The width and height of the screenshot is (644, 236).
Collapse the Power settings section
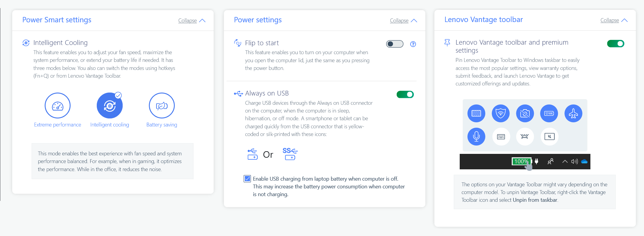403,21
